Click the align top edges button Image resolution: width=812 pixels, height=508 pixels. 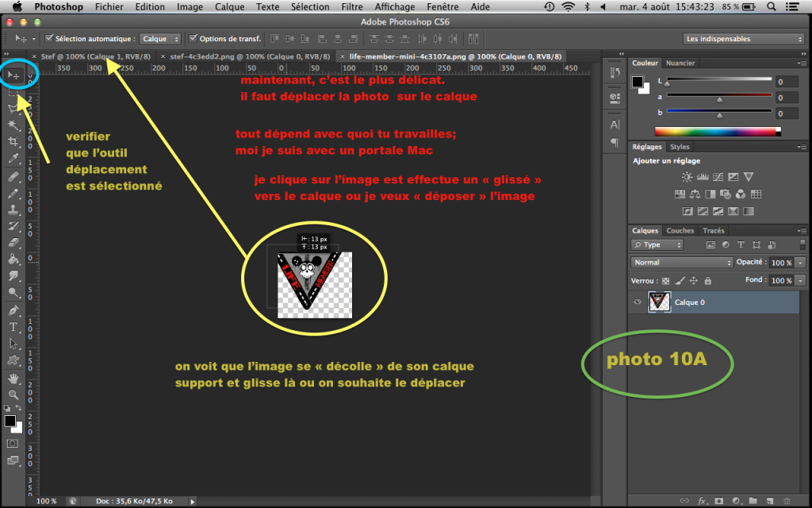click(x=274, y=39)
